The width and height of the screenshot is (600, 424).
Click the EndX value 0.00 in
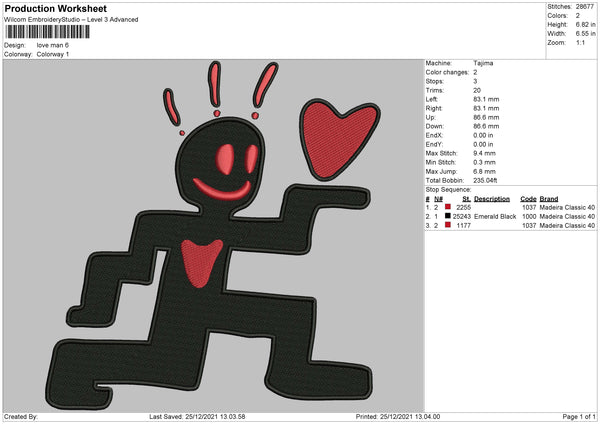coord(483,135)
